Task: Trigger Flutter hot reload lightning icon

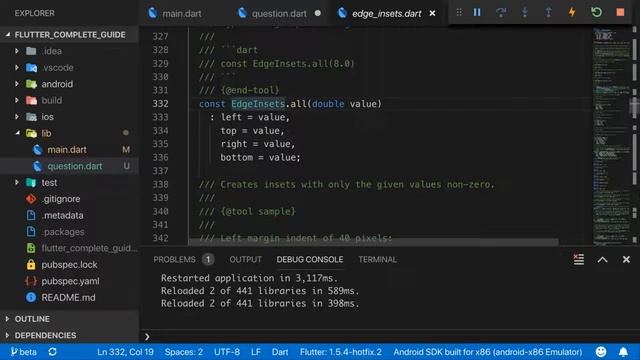Action: tap(572, 13)
